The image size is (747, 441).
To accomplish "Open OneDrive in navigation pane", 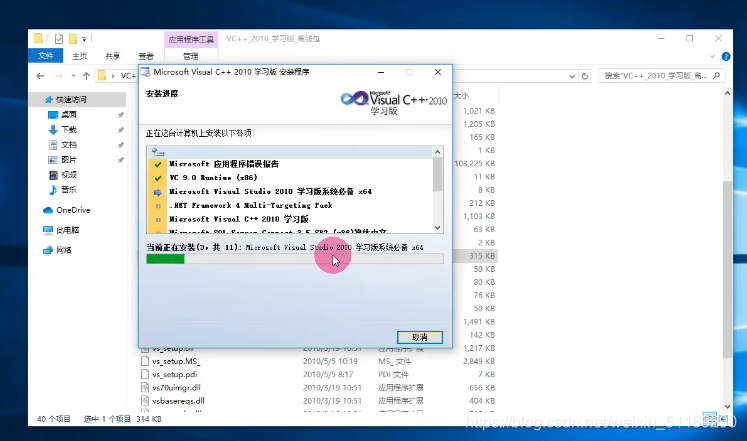I will (73, 210).
